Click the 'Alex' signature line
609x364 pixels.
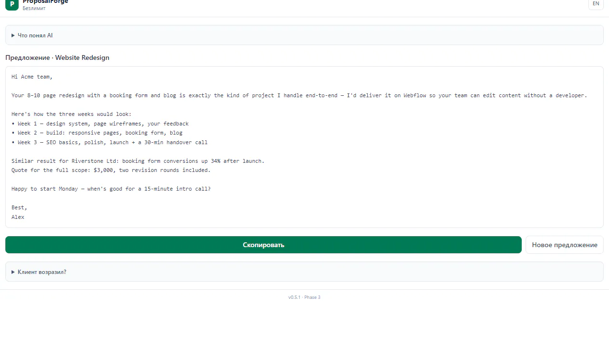(18, 217)
